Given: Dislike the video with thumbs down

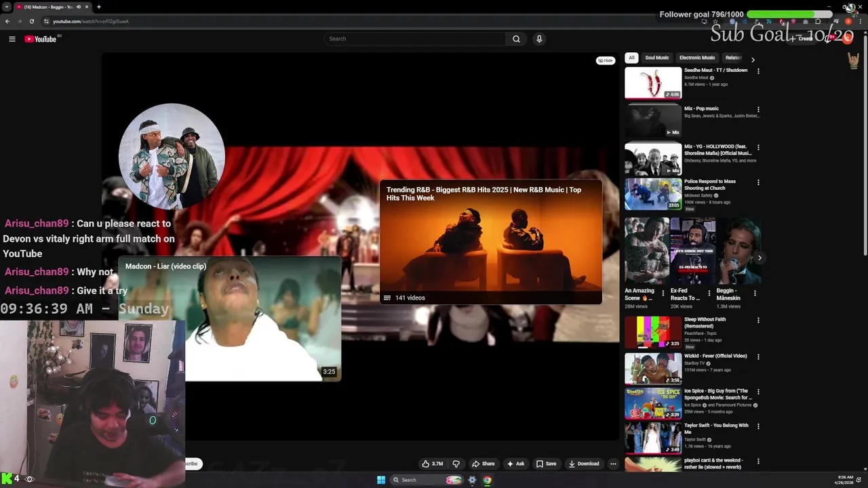Looking at the screenshot, I should click(456, 464).
